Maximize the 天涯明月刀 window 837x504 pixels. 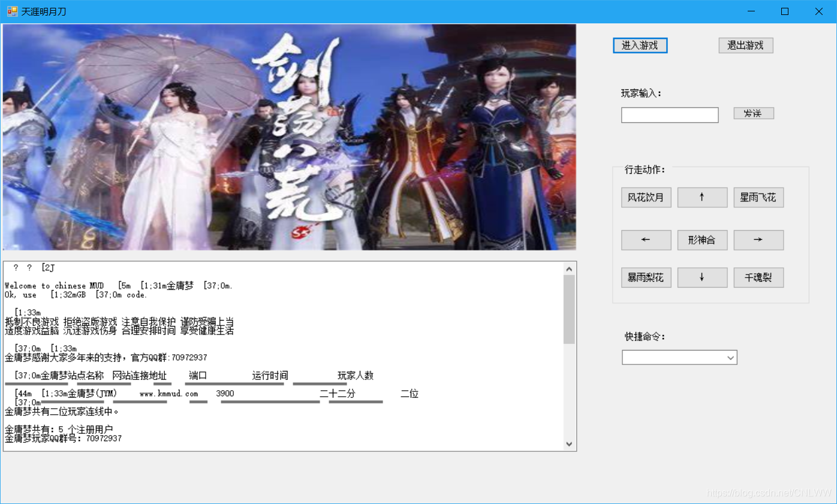click(784, 11)
